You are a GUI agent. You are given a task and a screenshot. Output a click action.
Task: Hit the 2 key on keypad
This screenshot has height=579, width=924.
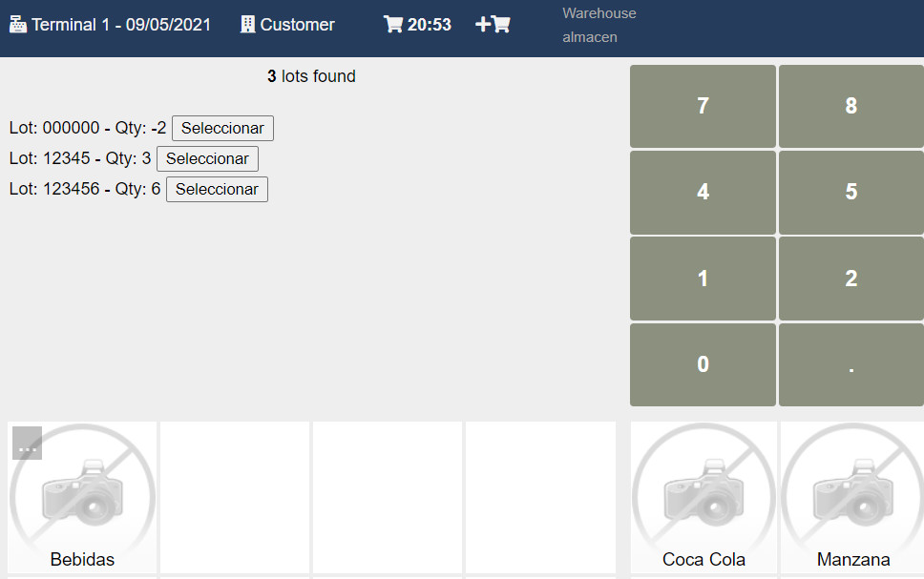point(850,279)
